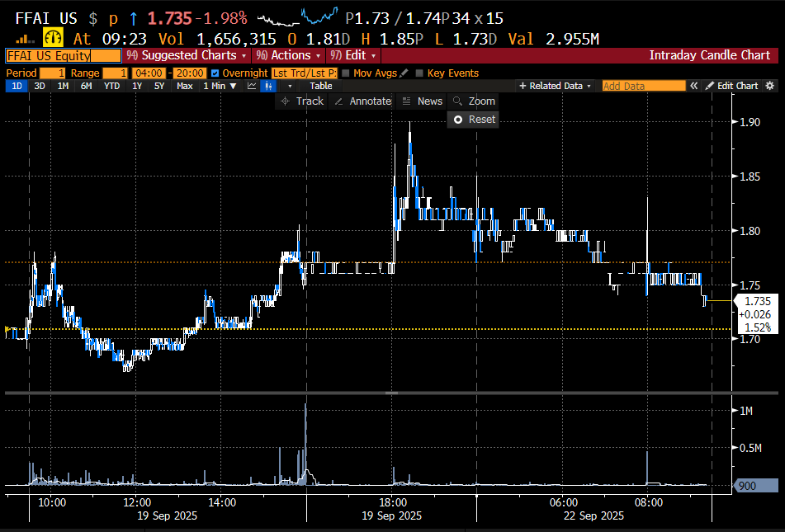Viewport: 785px width, 532px height.
Task: Click the yellow arrow marker on left axis
Action: pos(7,329)
